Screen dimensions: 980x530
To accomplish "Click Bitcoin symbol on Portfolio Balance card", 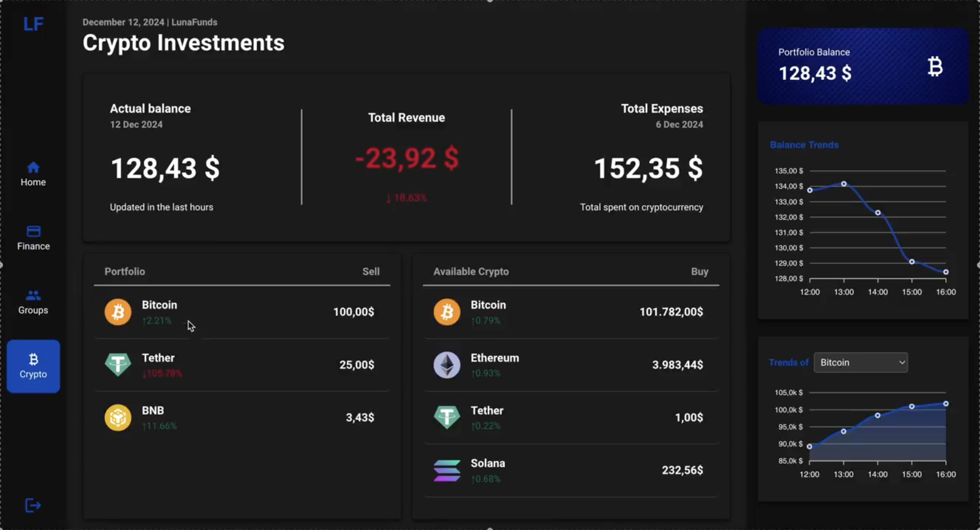I will (x=935, y=67).
